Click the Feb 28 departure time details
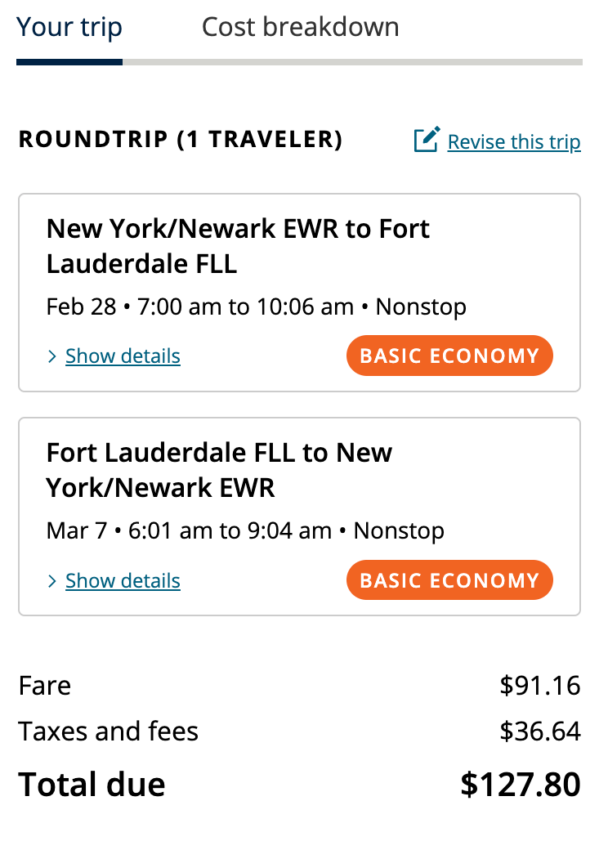Viewport: 608px width, 868px height. click(x=256, y=306)
